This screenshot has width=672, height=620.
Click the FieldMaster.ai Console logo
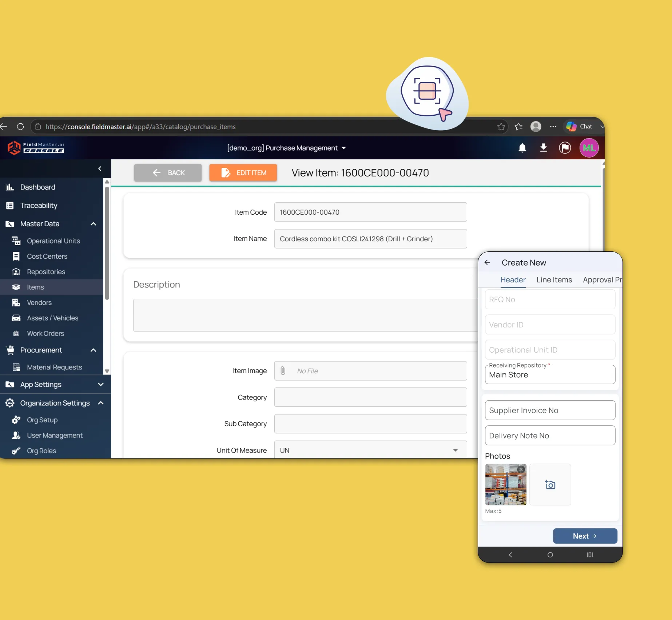(x=36, y=148)
